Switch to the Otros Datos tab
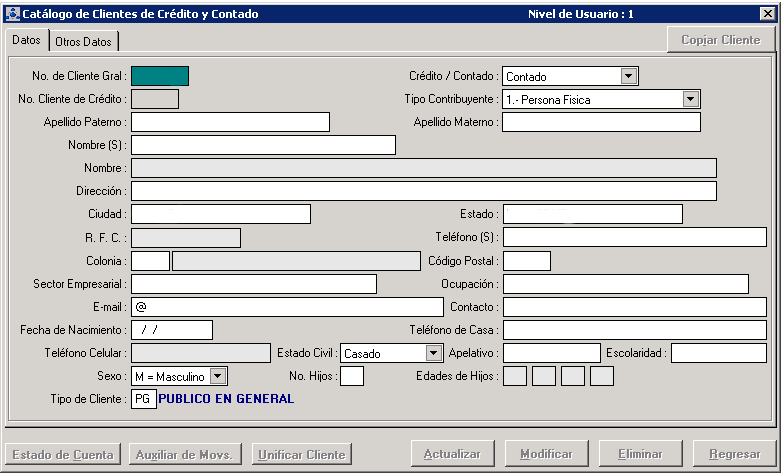783x475 pixels. coord(84,41)
